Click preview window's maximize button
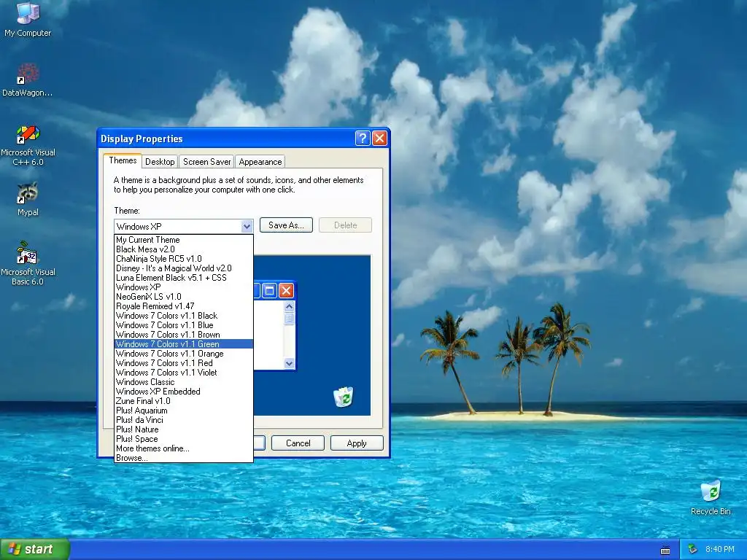The height and width of the screenshot is (560, 747). 269,290
